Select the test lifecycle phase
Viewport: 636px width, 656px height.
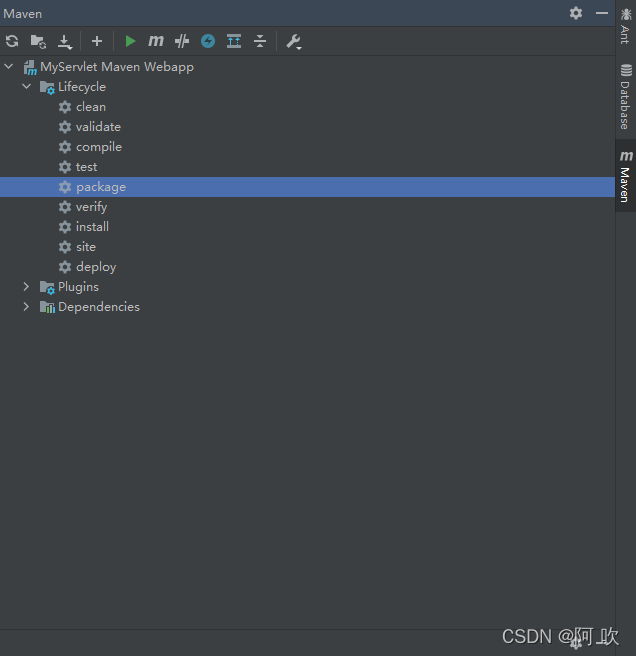click(87, 167)
